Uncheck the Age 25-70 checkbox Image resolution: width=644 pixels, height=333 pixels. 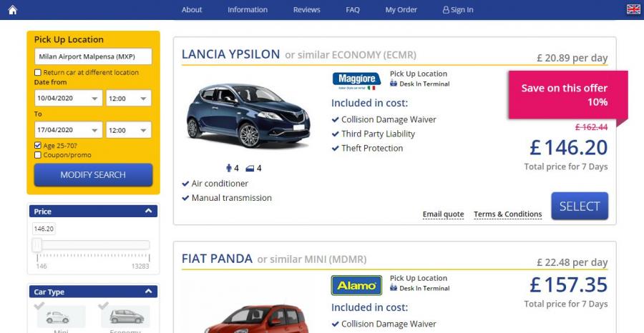(38, 145)
